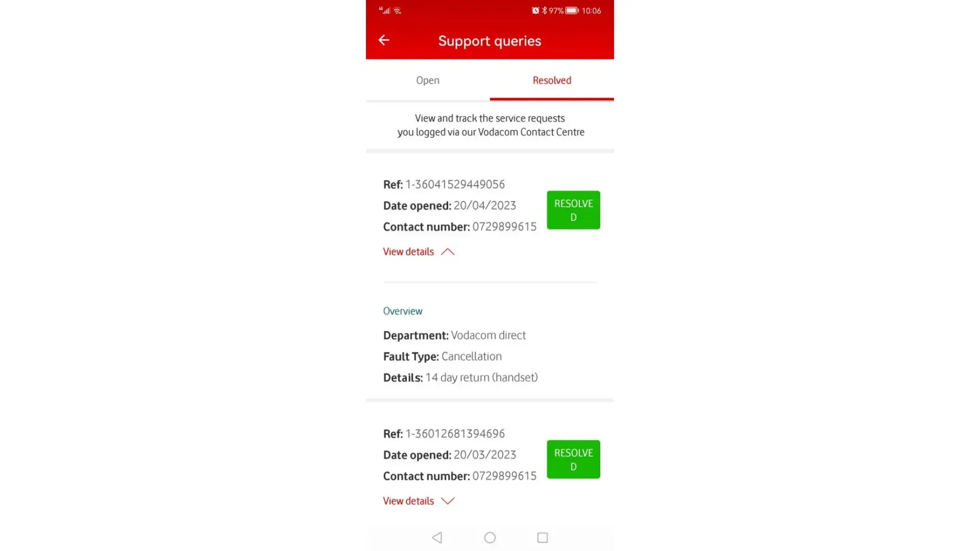Viewport: 980px width, 551px height.
Task: Tap the alarm icon in status bar
Action: [535, 10]
